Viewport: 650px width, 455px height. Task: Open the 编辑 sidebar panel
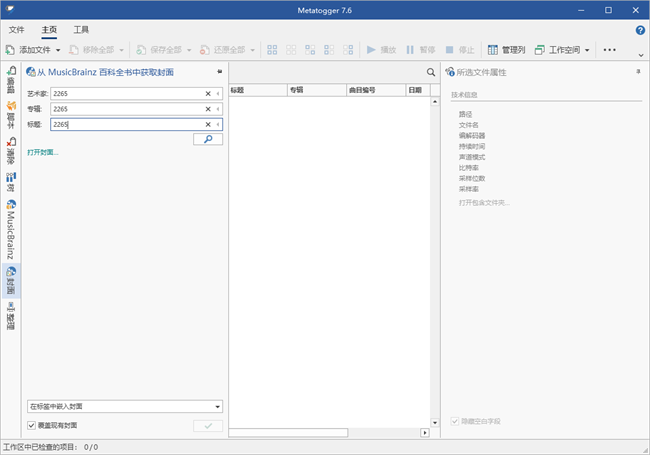[x=11, y=79]
